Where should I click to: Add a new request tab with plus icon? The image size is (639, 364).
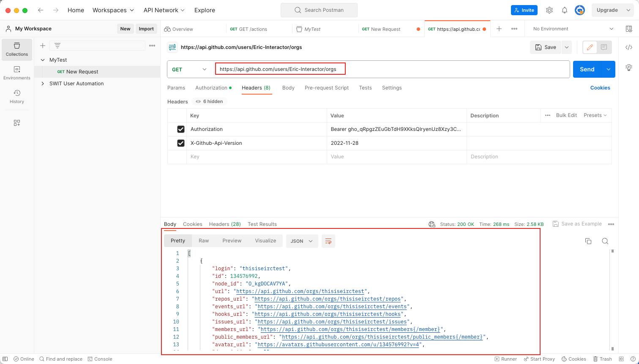coord(499,29)
